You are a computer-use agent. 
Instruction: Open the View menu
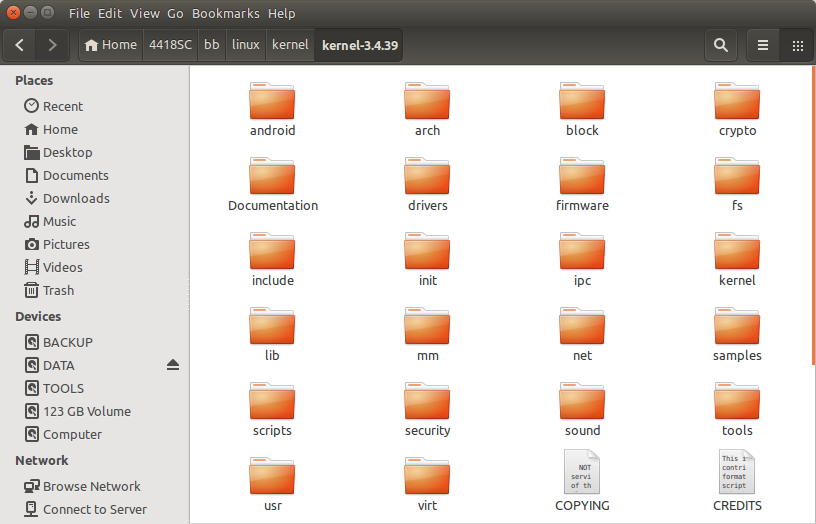145,14
